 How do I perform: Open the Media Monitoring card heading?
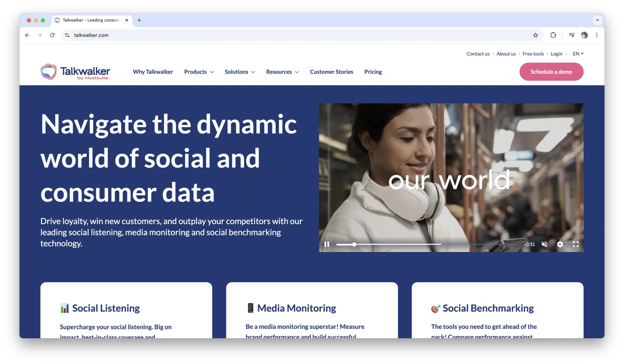pos(296,308)
